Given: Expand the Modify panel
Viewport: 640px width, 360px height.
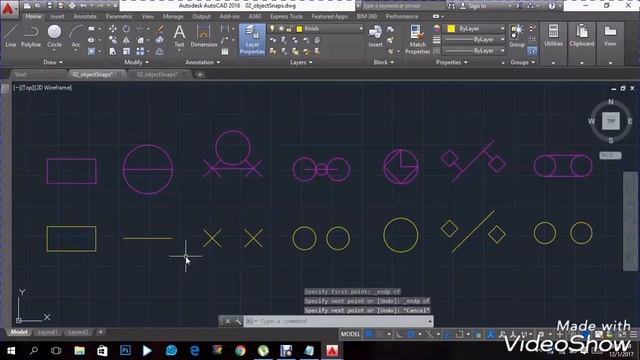Looking at the screenshot, I should [x=136, y=62].
